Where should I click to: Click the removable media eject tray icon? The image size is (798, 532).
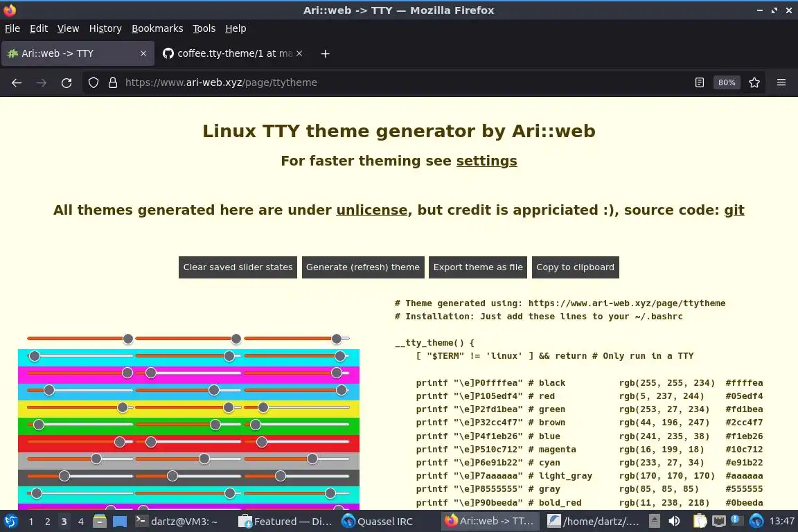coord(655,522)
